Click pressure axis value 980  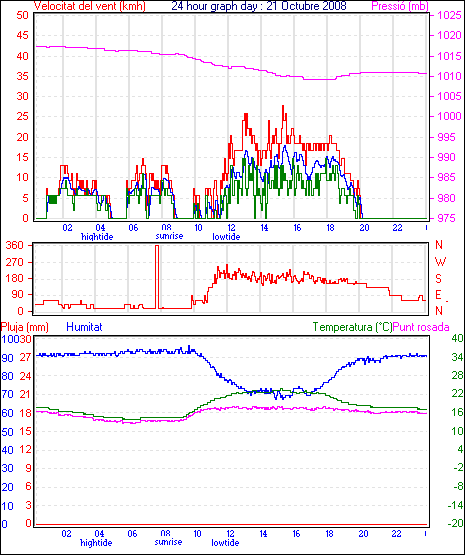point(446,198)
